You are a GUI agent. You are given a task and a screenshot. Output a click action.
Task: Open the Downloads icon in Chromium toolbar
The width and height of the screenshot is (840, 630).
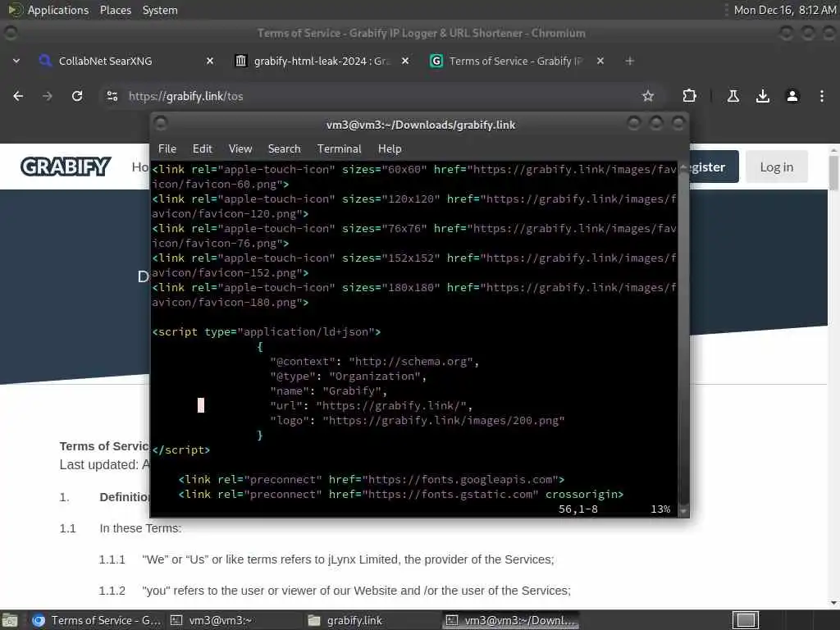(x=762, y=96)
